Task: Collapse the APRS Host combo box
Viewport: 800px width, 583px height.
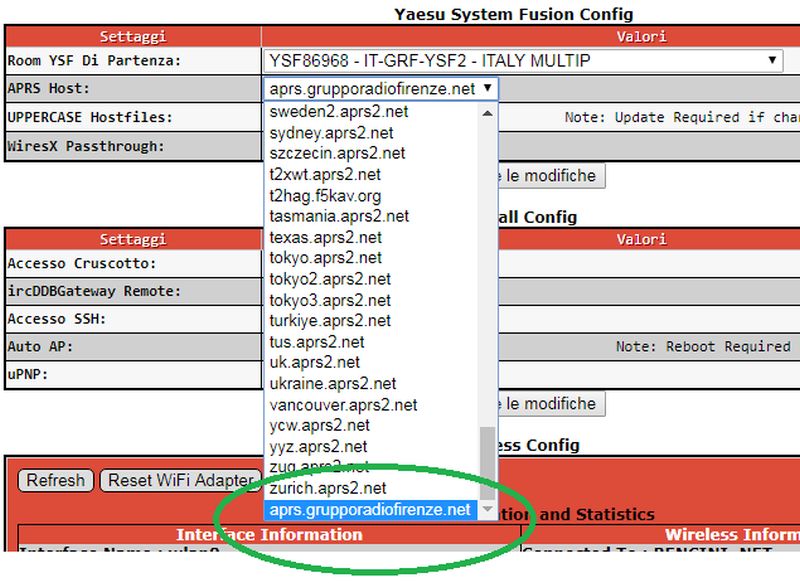Action: tap(381, 89)
